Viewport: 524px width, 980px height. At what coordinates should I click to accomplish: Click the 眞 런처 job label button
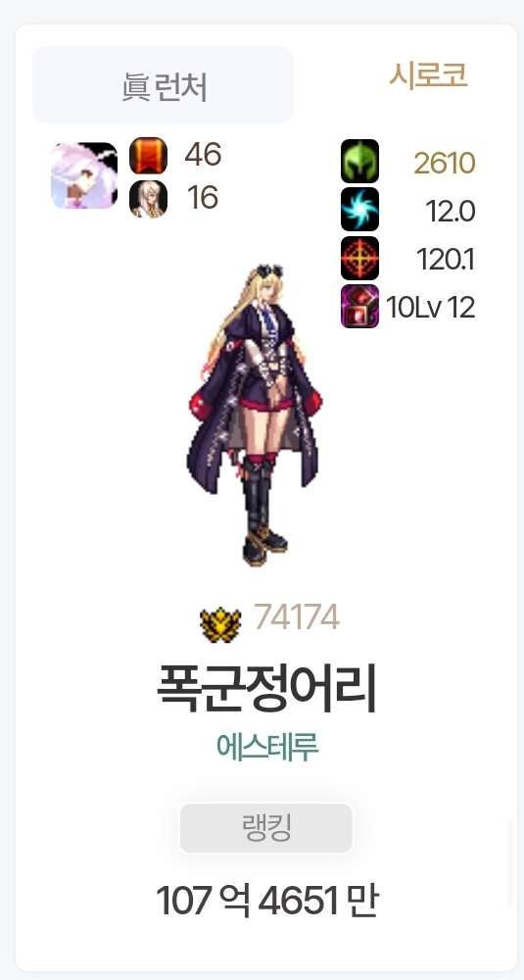point(163,85)
